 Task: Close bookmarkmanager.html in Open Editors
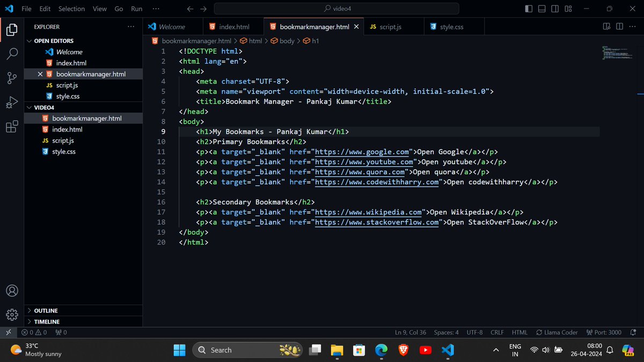(40, 74)
